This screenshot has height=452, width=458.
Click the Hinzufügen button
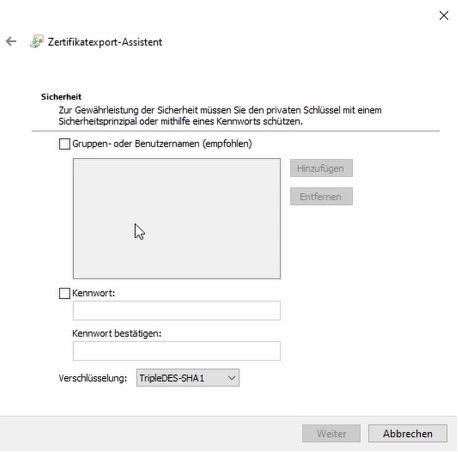pos(321,168)
